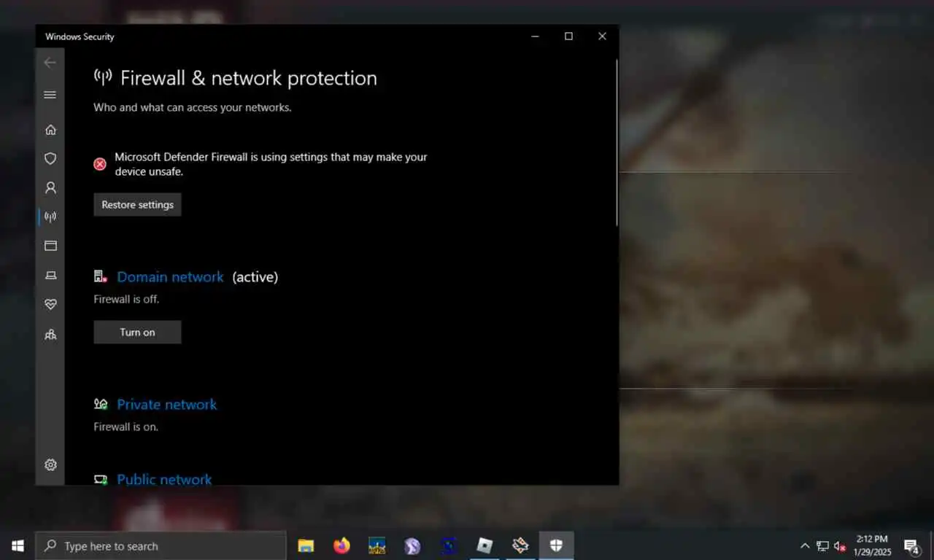The height and width of the screenshot is (560, 934).
Task: Launch Firefox from the taskbar
Action: tap(341, 545)
